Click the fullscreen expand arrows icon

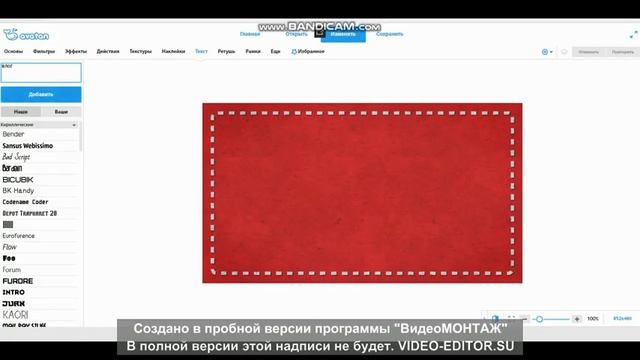(633, 35)
